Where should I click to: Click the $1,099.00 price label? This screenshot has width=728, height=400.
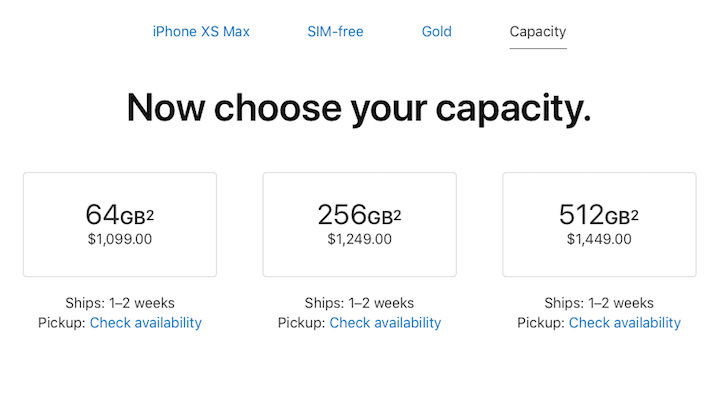[x=120, y=239]
